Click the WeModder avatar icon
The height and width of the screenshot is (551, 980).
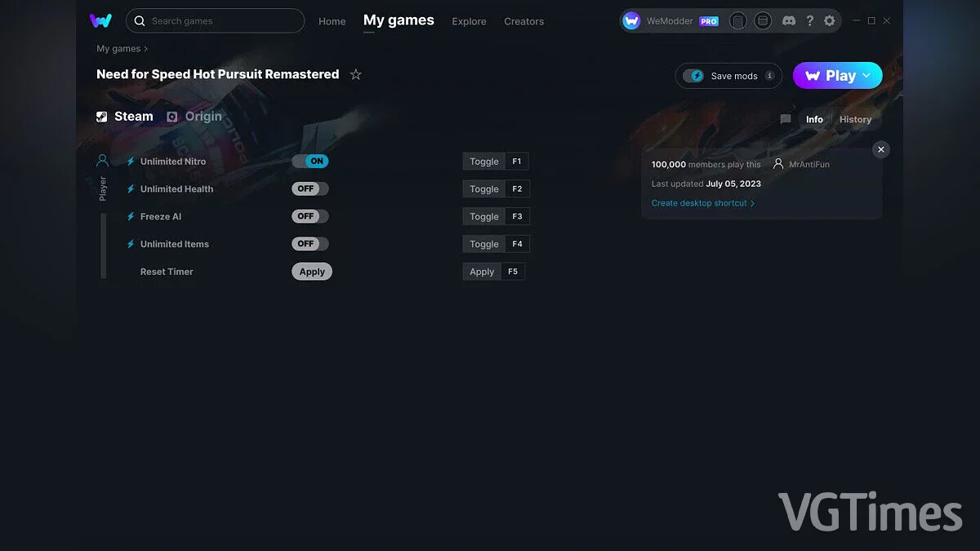[x=631, y=21]
